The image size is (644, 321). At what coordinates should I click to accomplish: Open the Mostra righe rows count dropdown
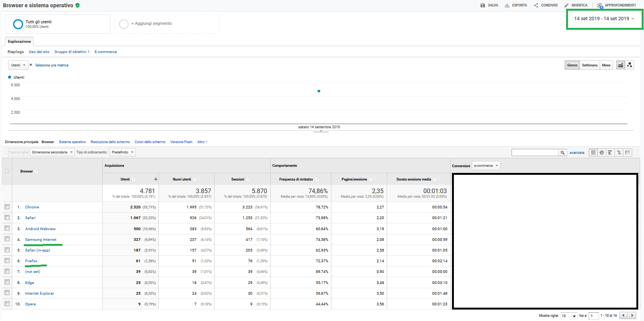(569, 316)
